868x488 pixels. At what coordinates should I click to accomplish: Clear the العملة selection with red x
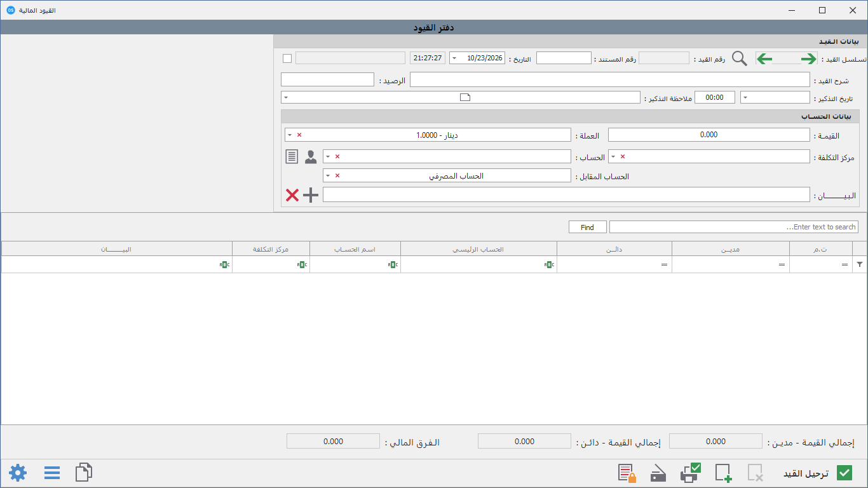coord(299,135)
